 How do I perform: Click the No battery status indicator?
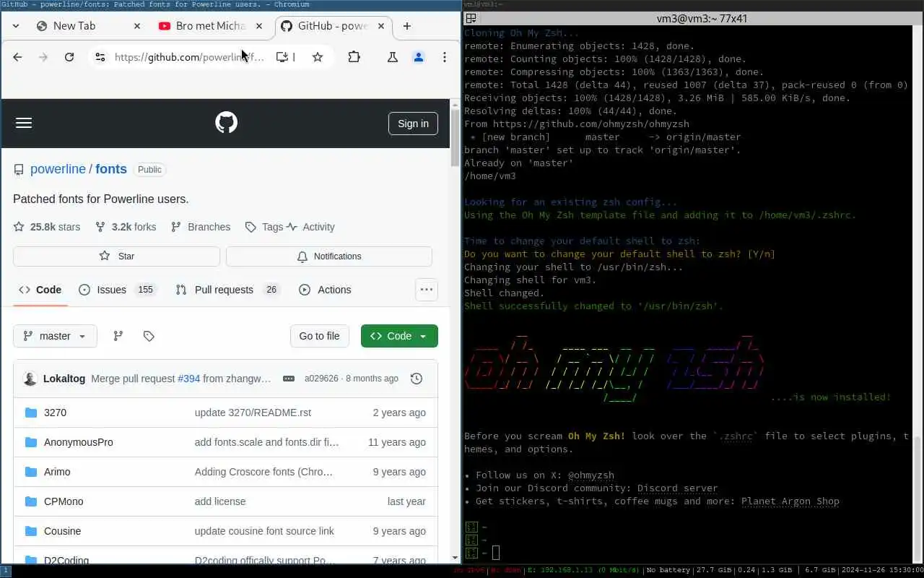[x=668, y=571]
